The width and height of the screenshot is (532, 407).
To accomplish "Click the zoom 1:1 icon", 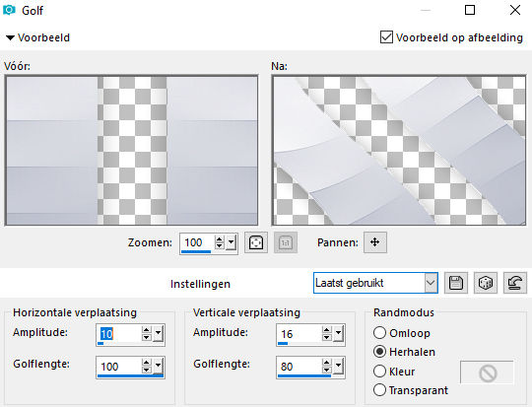I will (286, 242).
